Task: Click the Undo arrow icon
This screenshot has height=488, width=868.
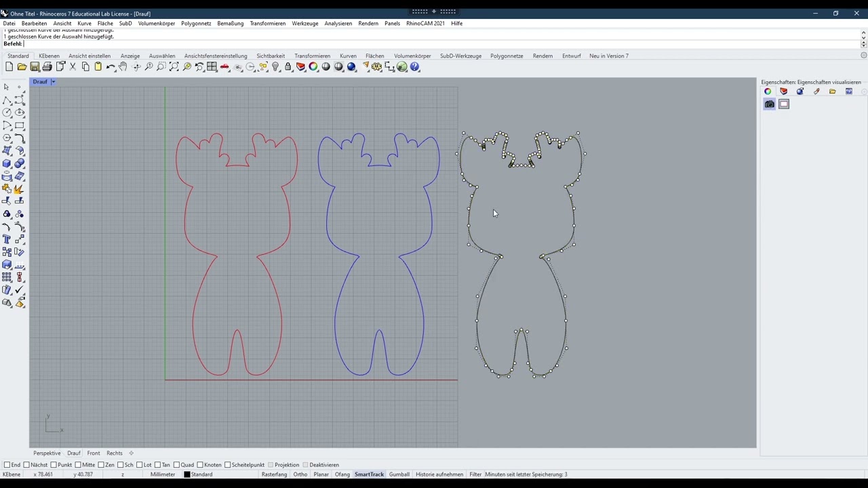Action: [111, 67]
